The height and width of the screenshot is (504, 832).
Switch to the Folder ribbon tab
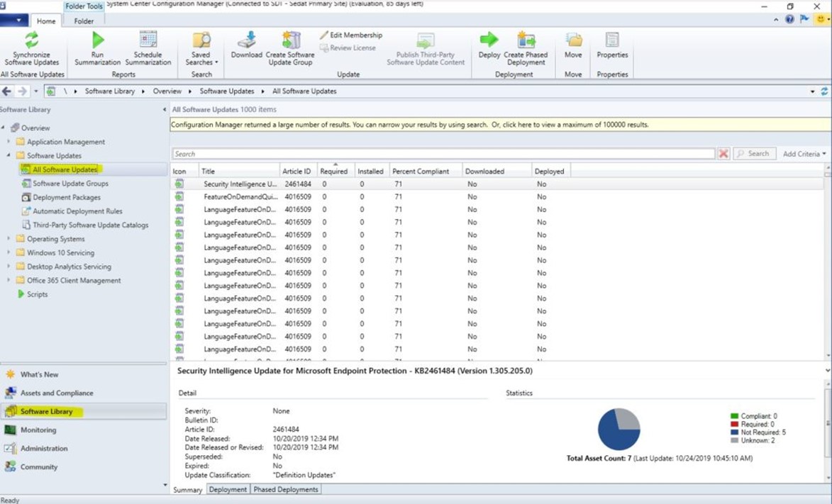point(84,21)
